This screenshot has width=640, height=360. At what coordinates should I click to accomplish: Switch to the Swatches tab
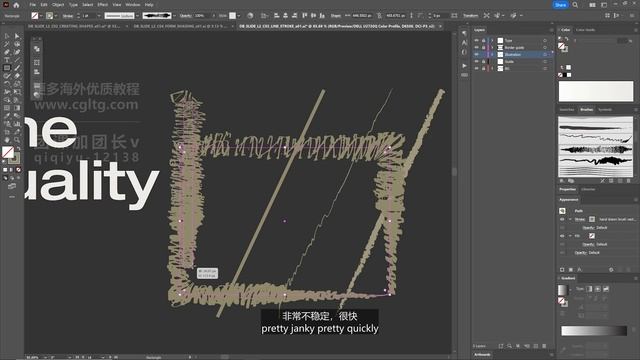(567, 109)
